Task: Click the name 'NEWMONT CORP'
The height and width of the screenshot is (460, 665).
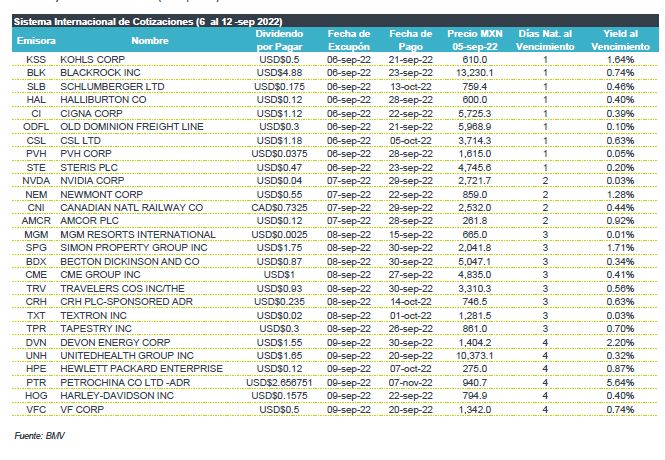Action: (101, 195)
